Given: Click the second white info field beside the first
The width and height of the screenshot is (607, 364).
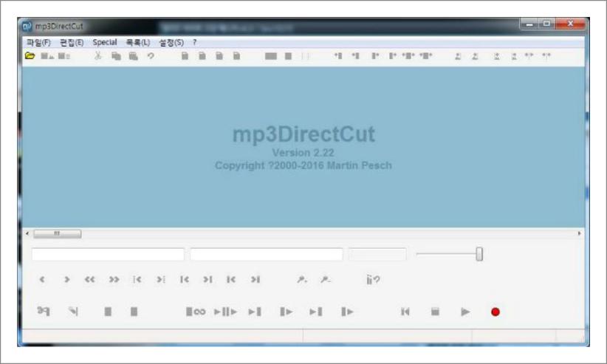Looking at the screenshot, I should click(267, 254).
